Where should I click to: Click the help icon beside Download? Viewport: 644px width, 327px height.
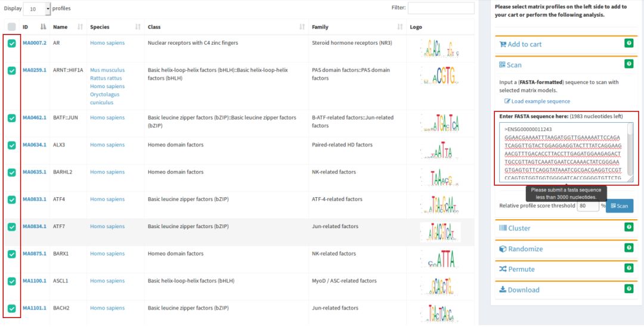[628, 289]
